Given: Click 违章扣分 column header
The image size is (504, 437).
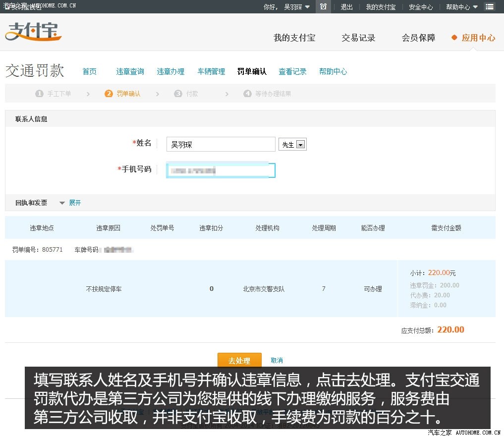Looking at the screenshot, I should pyautogui.click(x=211, y=228).
